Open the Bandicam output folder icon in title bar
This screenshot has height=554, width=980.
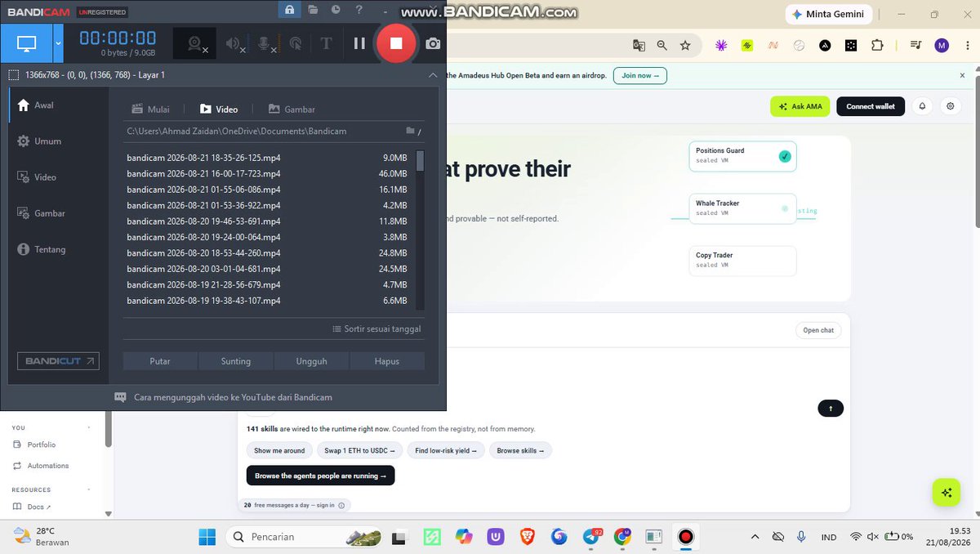(313, 10)
